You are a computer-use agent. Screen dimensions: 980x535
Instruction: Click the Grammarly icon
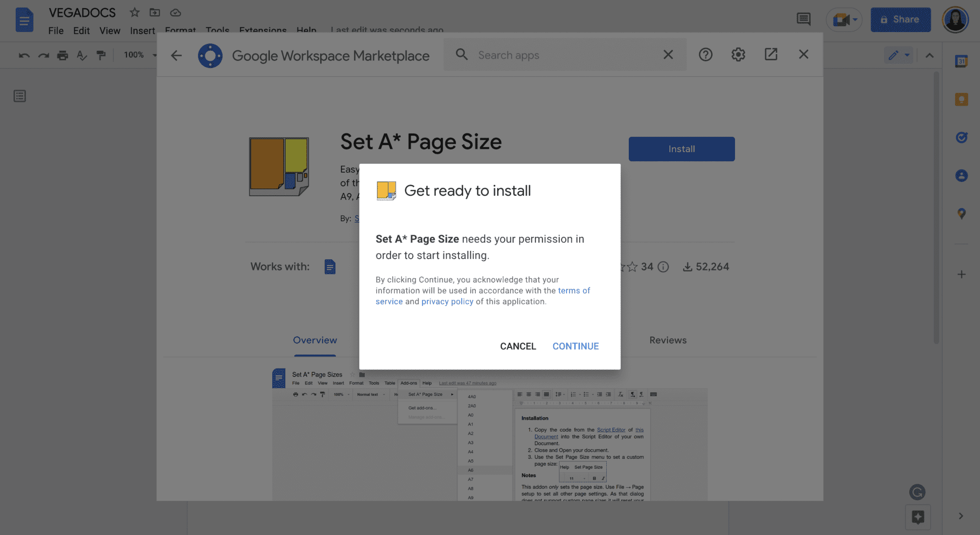click(917, 492)
